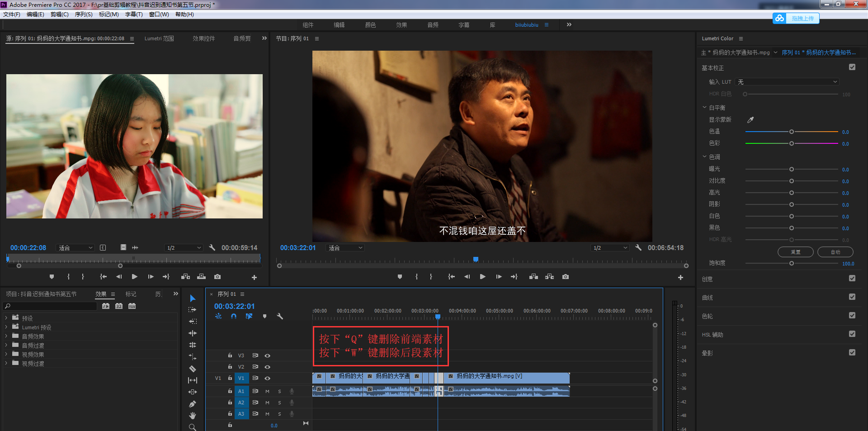Hide track V2 with eye icon
This screenshot has height=431, width=868.
(267, 367)
